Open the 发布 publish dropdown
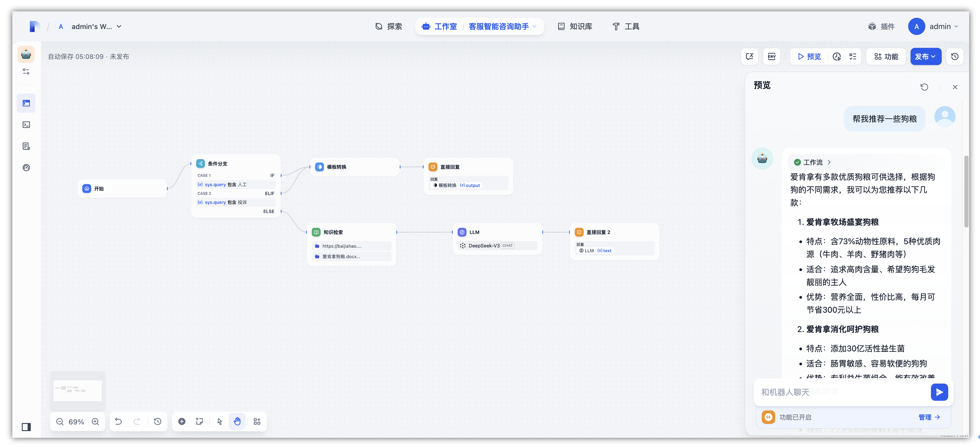 [x=925, y=57]
